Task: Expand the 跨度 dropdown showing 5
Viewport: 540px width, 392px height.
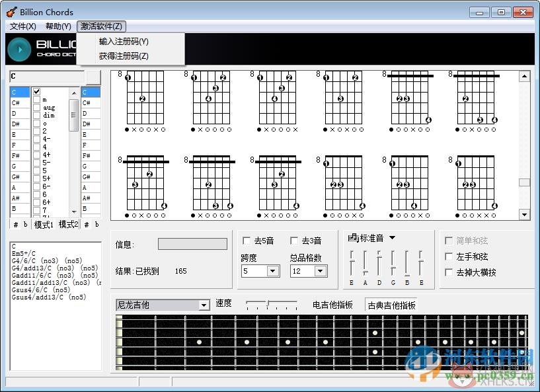Action: 273,271
